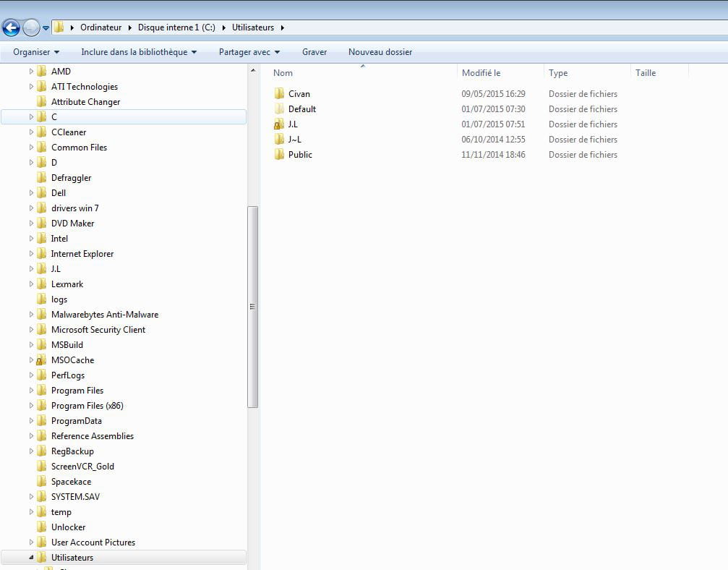Select RegBackup folder in tree
This screenshot has width=728, height=570.
tap(72, 451)
